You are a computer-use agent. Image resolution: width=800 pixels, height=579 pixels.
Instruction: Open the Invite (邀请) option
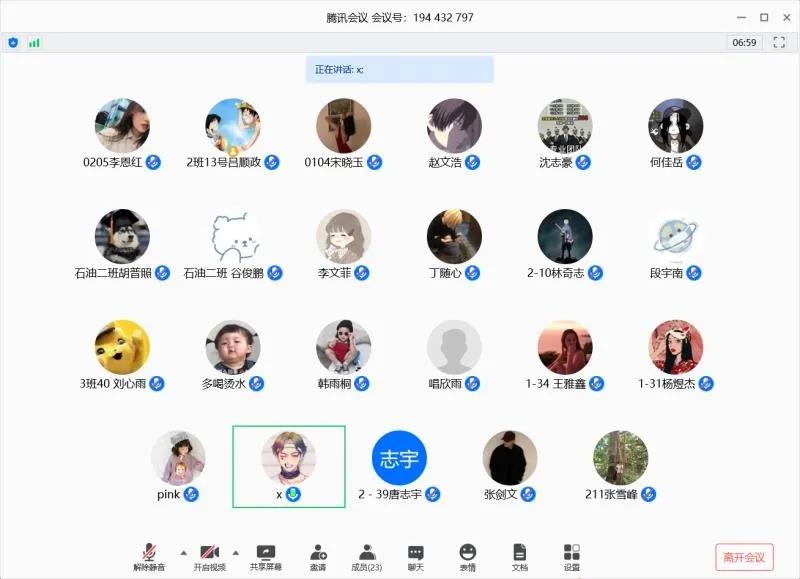click(x=318, y=553)
